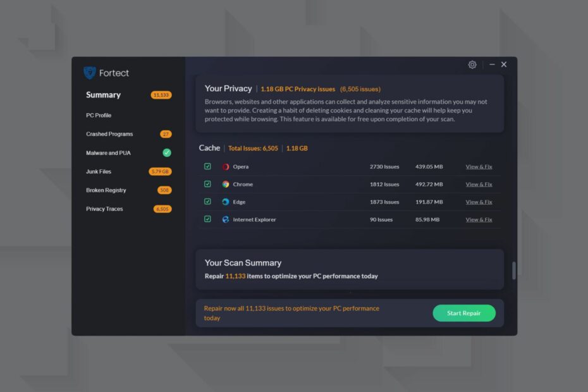Click the 508 Broken Registry badge
This screenshot has height=392, width=588.
coord(164,190)
